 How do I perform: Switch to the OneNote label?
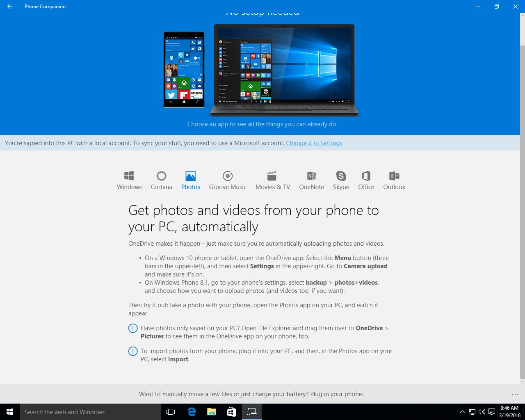[x=311, y=187]
